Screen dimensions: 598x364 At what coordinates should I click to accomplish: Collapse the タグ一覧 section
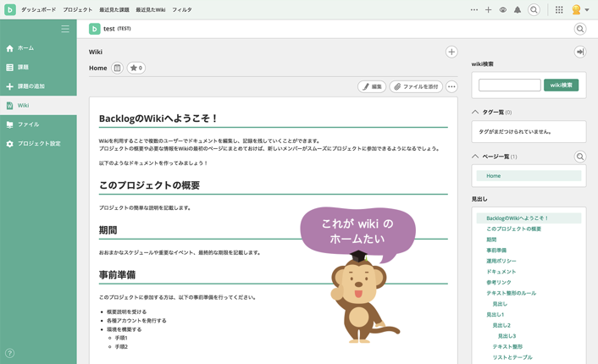475,112
